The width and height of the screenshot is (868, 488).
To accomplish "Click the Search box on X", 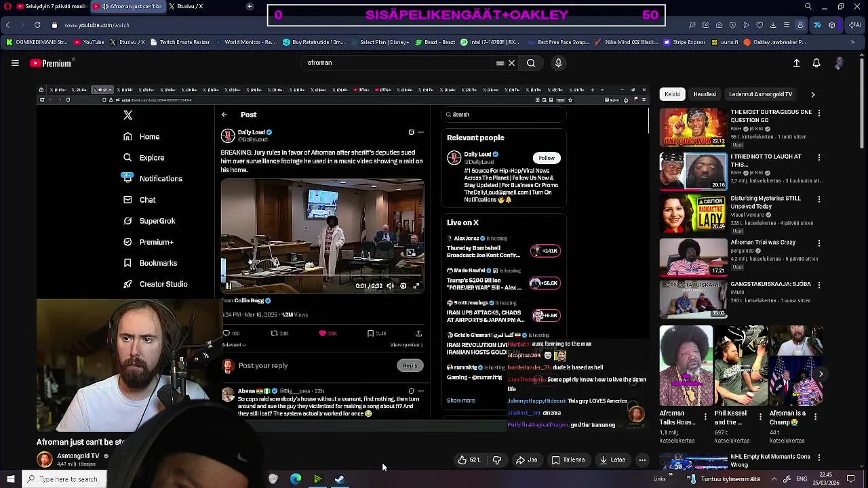I will 504,115.
